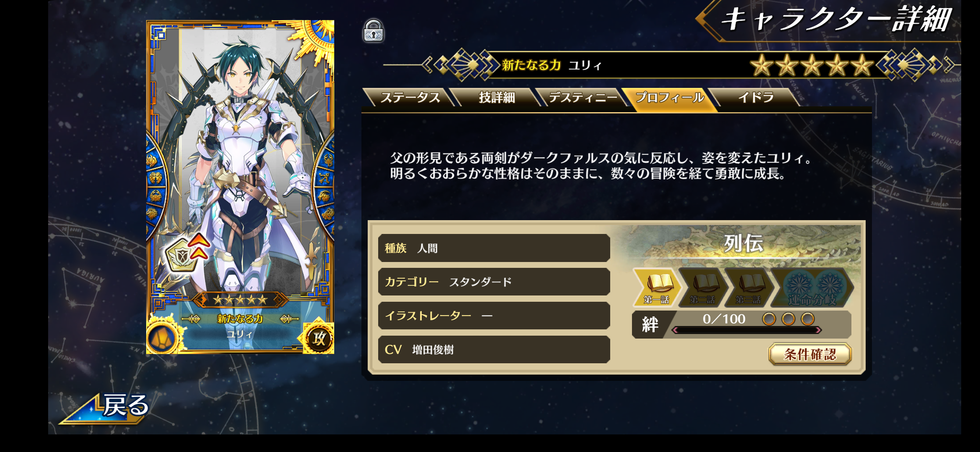
Task: Select the デスティニー tab
Action: pos(583,98)
